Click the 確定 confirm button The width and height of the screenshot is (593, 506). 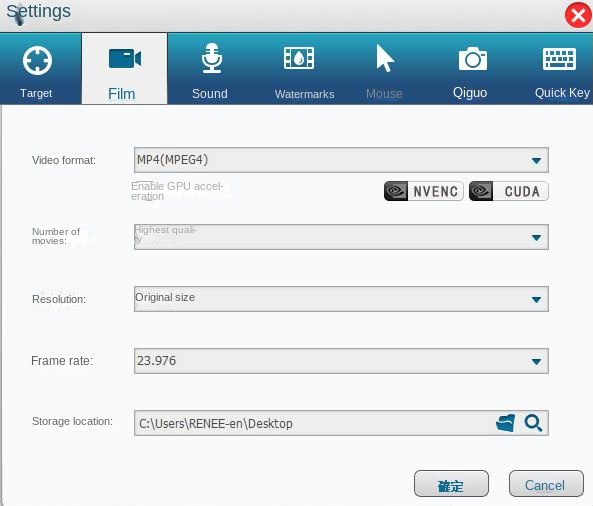click(451, 484)
